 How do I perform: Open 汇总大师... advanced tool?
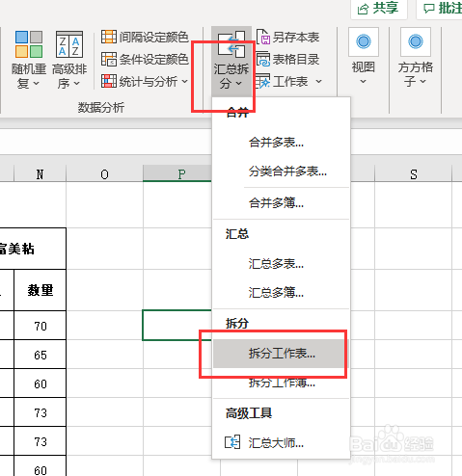coord(282,442)
